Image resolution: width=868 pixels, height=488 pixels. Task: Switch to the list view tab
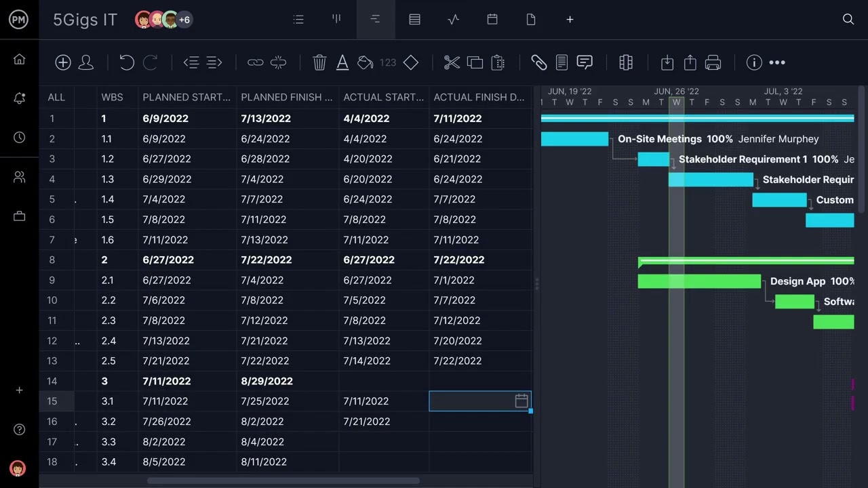[298, 20]
